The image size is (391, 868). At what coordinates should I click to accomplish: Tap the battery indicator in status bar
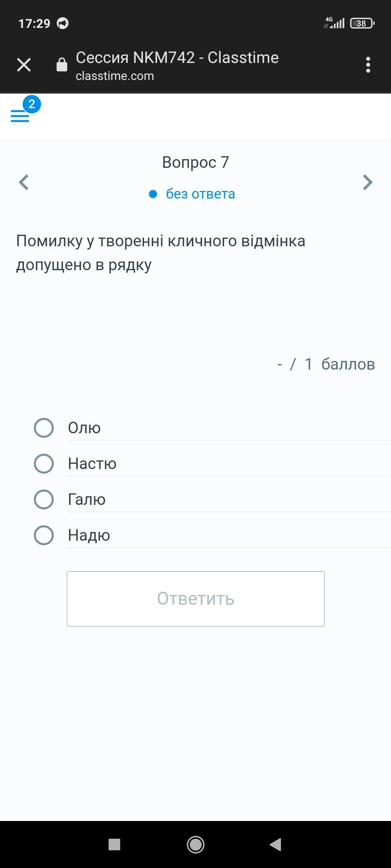click(362, 24)
